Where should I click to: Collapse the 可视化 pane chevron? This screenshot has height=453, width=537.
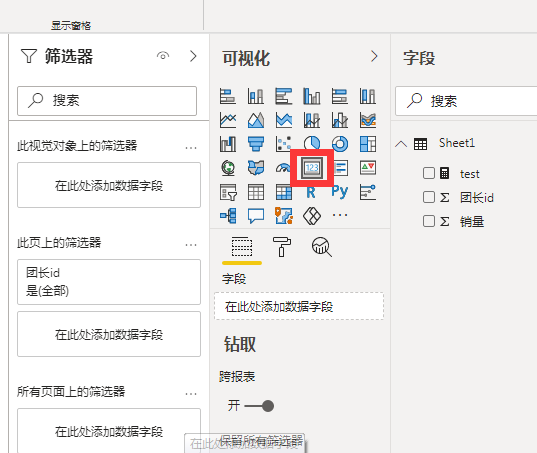point(374,56)
